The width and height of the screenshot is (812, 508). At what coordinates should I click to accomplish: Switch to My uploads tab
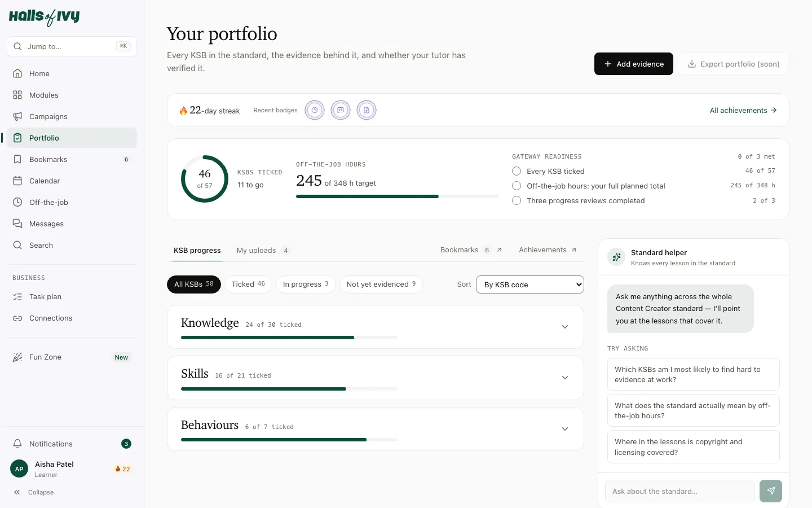[263, 250]
